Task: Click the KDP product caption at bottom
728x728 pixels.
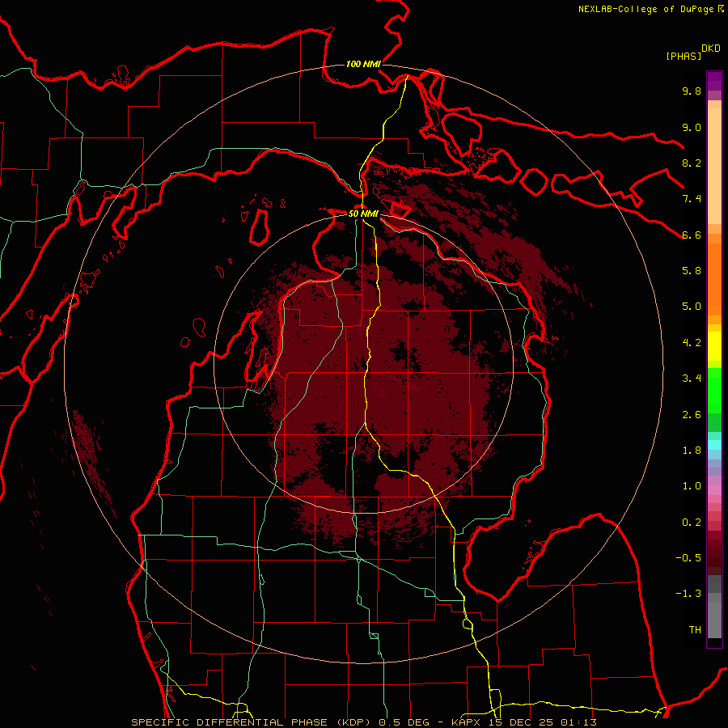Action: (363, 722)
